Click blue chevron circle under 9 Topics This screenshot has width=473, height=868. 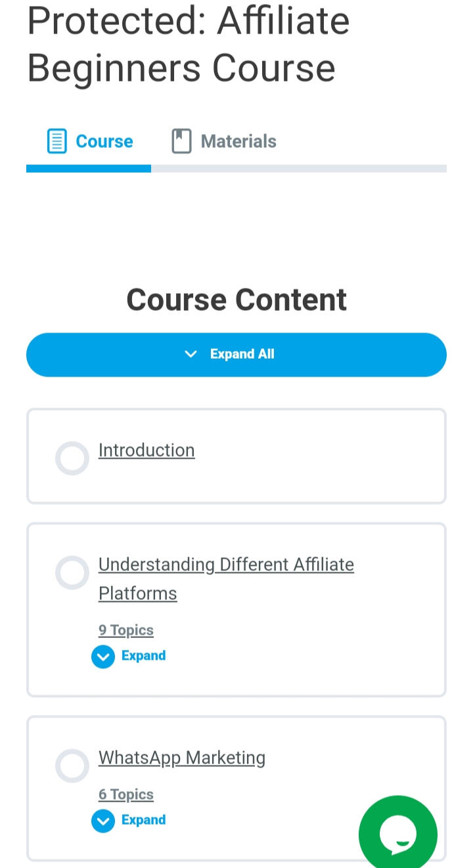point(103,656)
